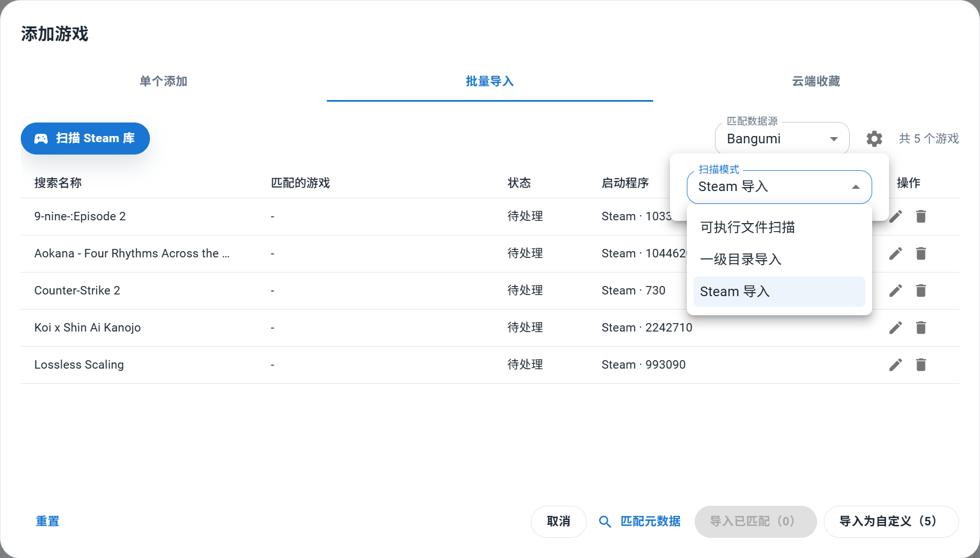Click the Lossless Scaling name cell
The width and height of the screenshot is (980, 558).
[x=79, y=365]
